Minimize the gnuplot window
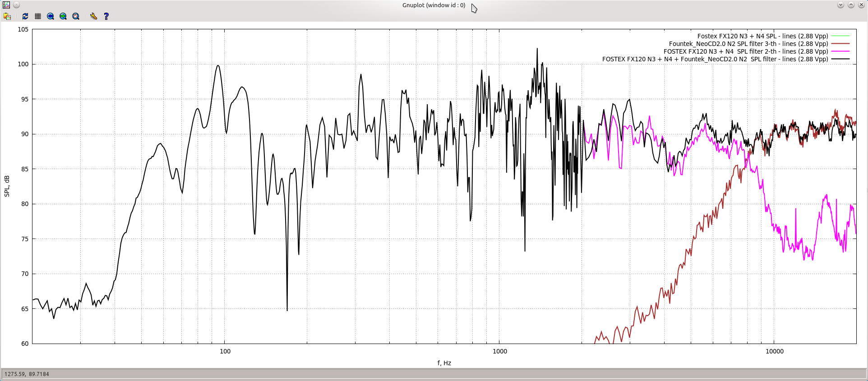The height and width of the screenshot is (381, 868). (x=840, y=5)
